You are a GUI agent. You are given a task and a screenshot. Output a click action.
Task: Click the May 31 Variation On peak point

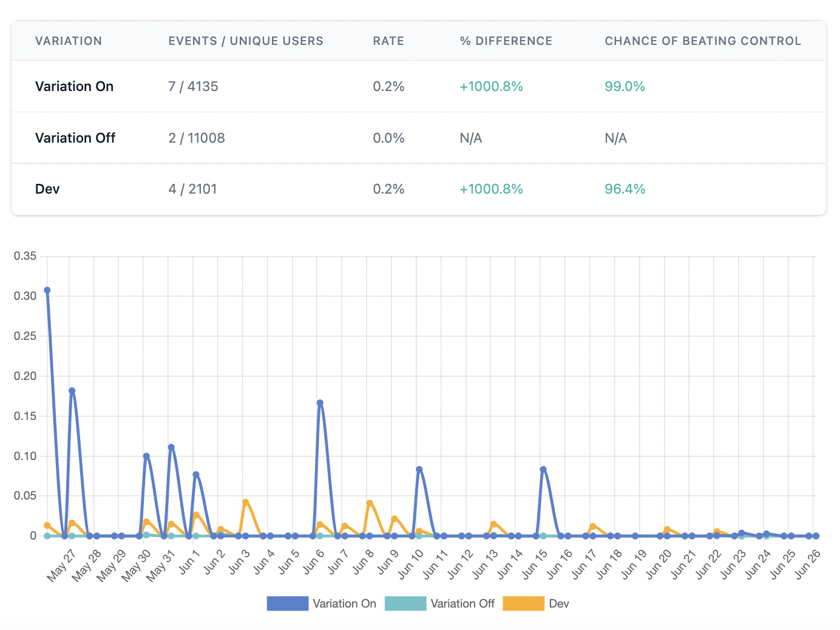[x=171, y=447]
